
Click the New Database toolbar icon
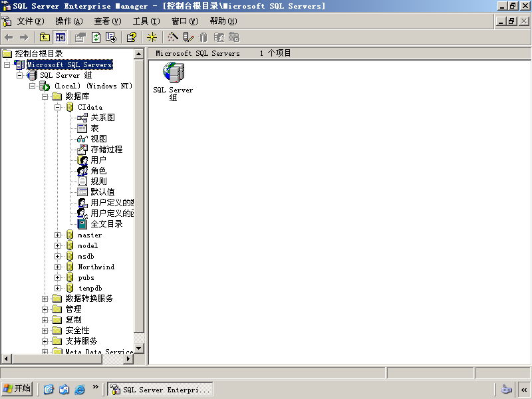(203, 37)
